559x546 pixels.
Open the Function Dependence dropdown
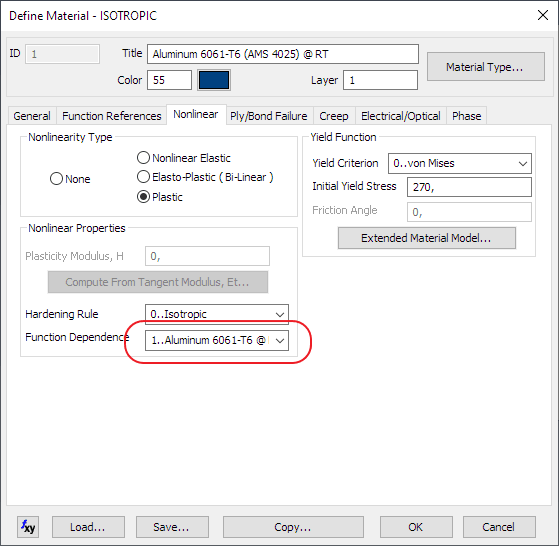[217, 340]
